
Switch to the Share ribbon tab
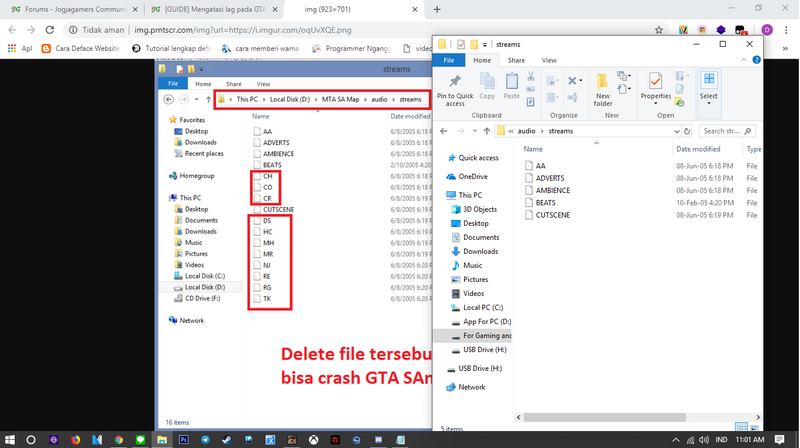(x=516, y=60)
